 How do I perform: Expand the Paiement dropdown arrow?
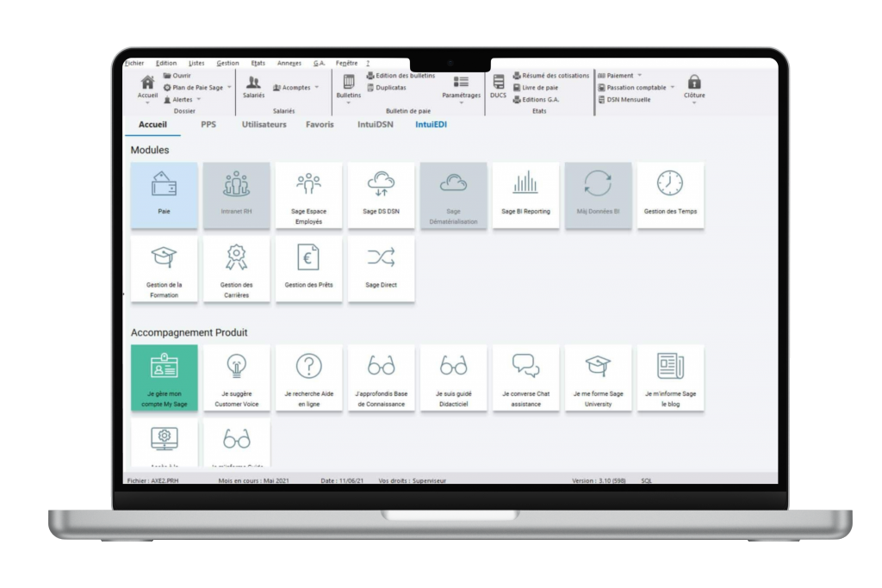tap(640, 75)
